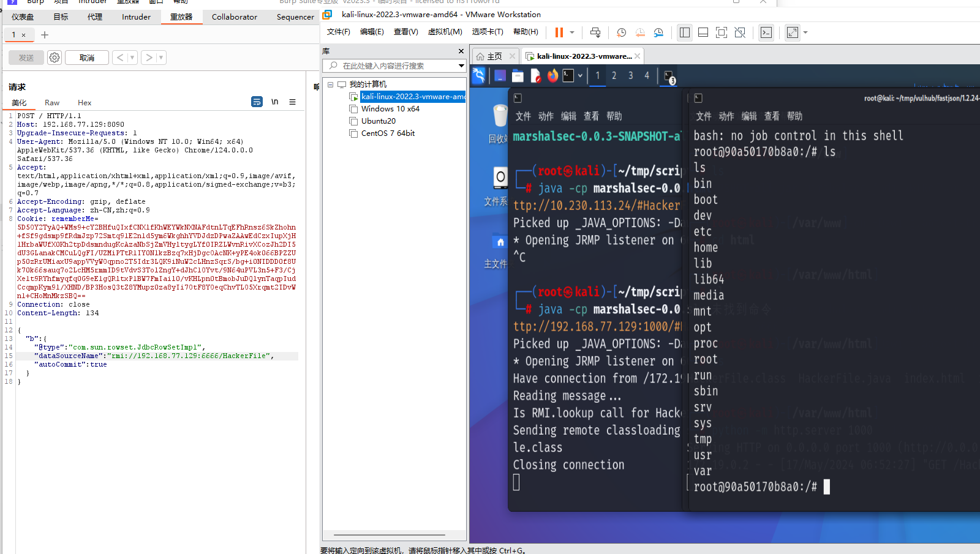Open Burp Sequencer tab
Screen dimensions: 980x554
[295, 17]
